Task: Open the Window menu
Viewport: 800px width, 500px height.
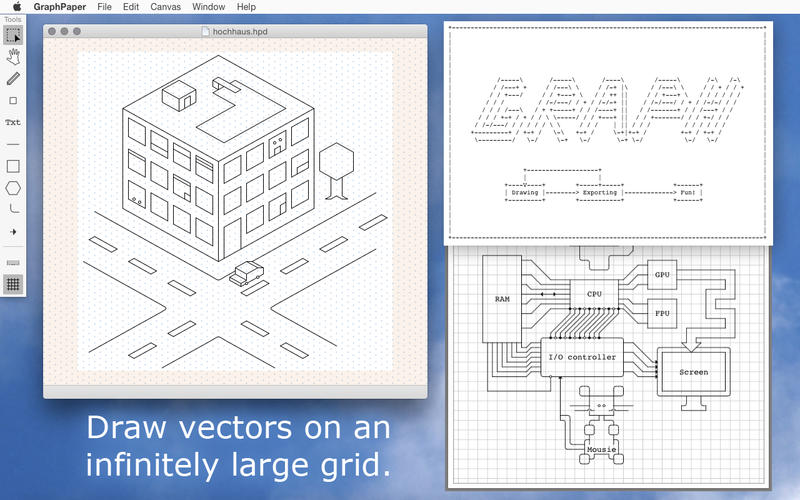Action: [x=208, y=7]
